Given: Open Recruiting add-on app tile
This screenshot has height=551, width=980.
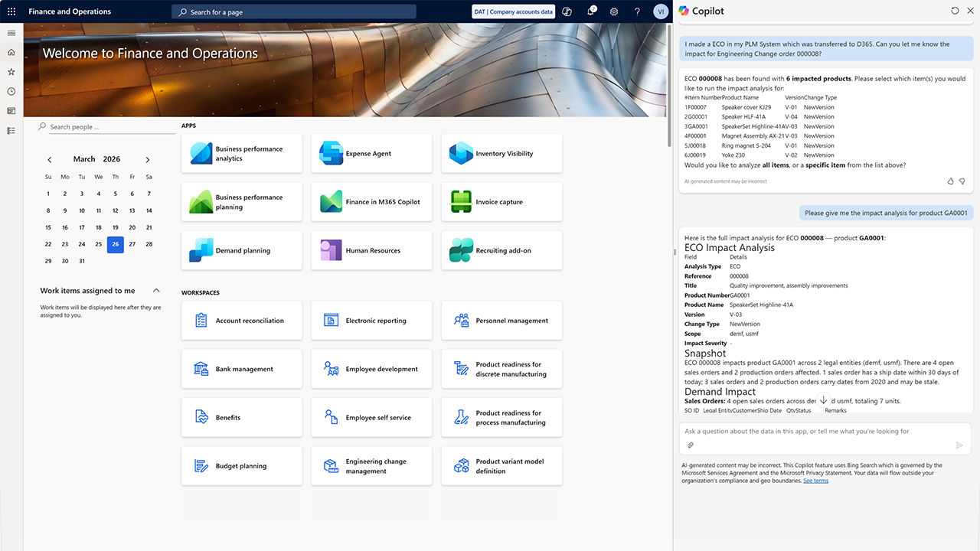Looking at the screenshot, I should pos(502,250).
